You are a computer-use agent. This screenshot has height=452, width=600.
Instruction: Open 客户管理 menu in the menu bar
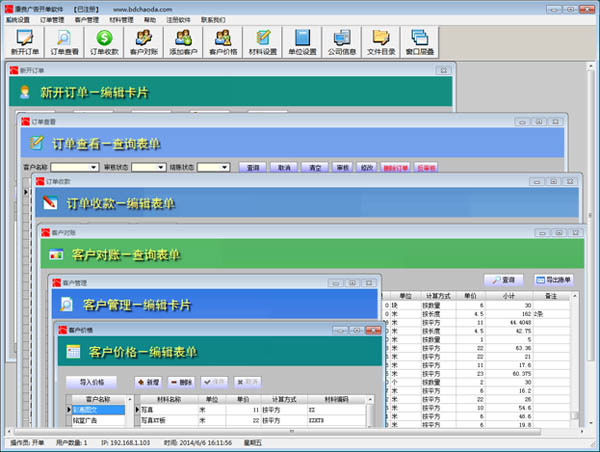click(x=87, y=20)
